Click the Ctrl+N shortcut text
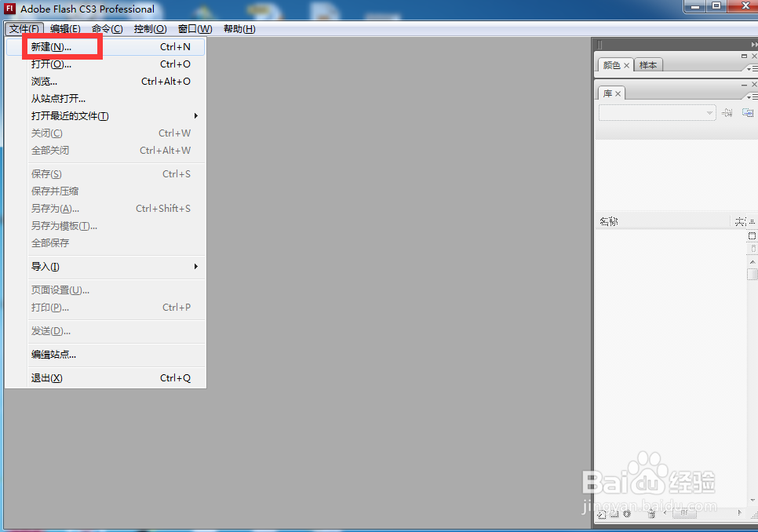Screen dimensions: 758x532 point(175,47)
